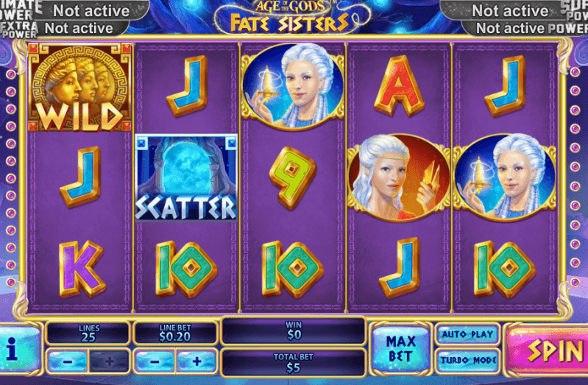Increase the number of lines

coord(109,361)
